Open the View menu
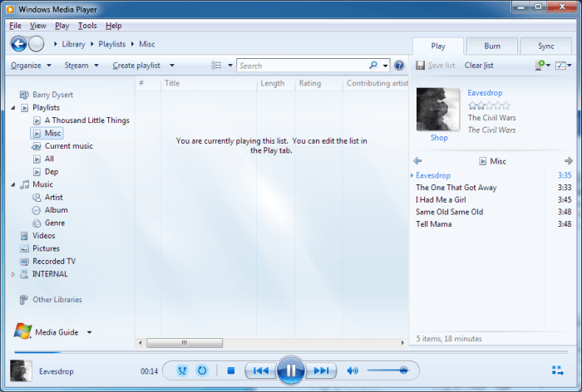Viewport: 582px width, 392px height. pos(38,26)
